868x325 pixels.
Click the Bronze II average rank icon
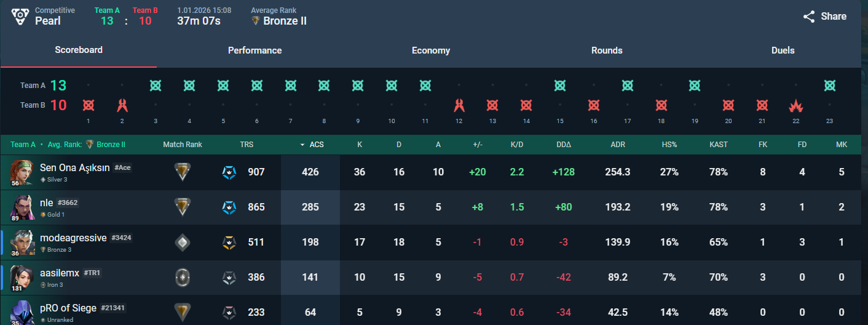[256, 21]
